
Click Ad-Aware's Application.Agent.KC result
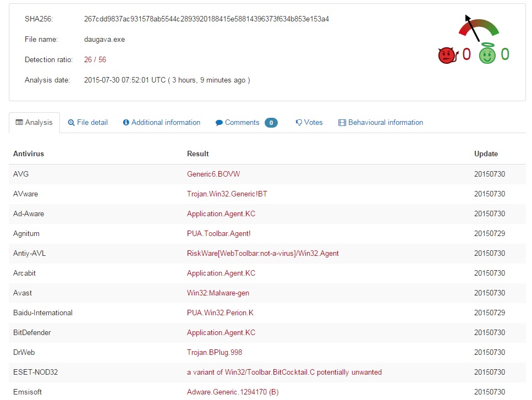[x=221, y=213]
